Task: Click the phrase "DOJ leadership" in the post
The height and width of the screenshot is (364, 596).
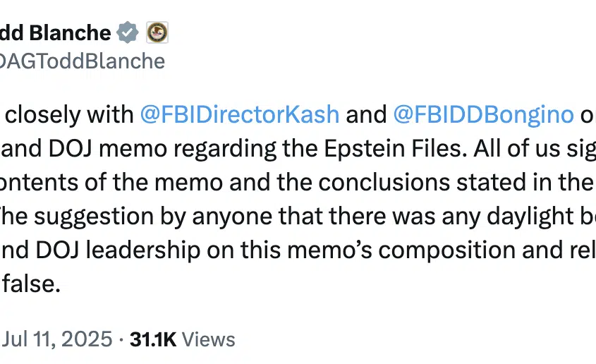Action: [118, 250]
